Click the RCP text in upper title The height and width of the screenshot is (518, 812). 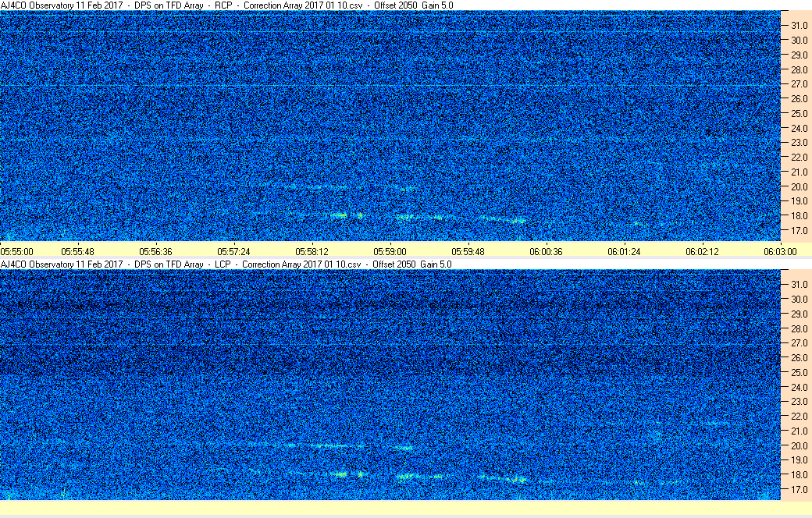224,5
